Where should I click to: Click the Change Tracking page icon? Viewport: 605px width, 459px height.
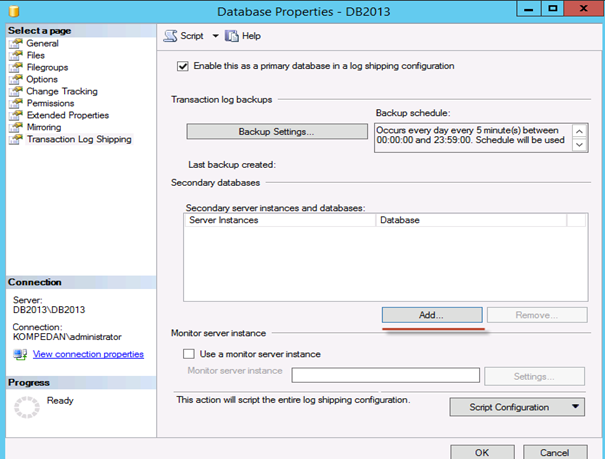click(x=15, y=92)
